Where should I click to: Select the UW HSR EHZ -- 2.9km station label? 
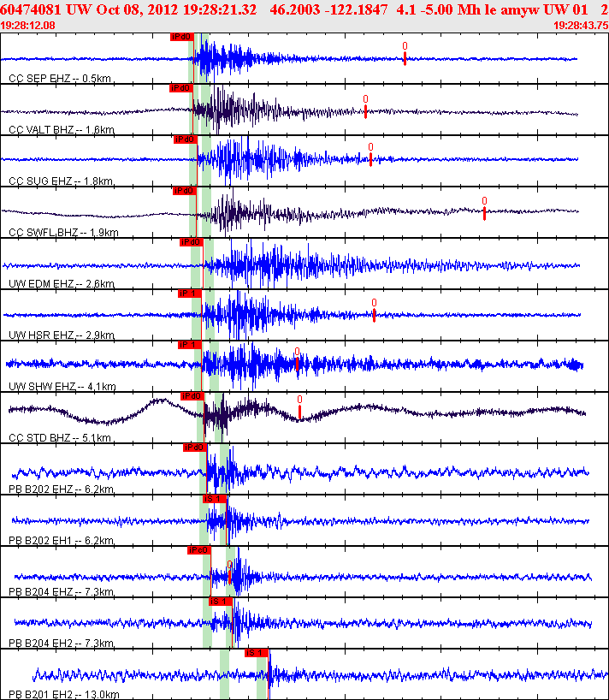click(61, 335)
